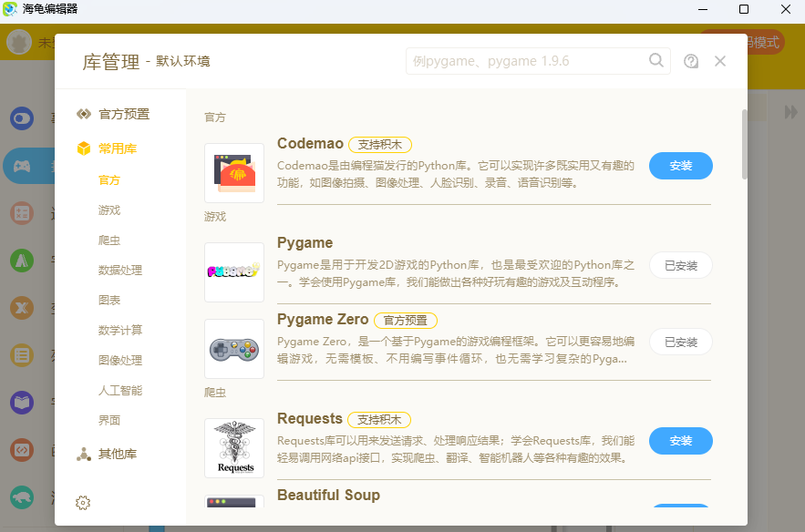Open the help question mark icon
The height and width of the screenshot is (532, 805).
(691, 62)
